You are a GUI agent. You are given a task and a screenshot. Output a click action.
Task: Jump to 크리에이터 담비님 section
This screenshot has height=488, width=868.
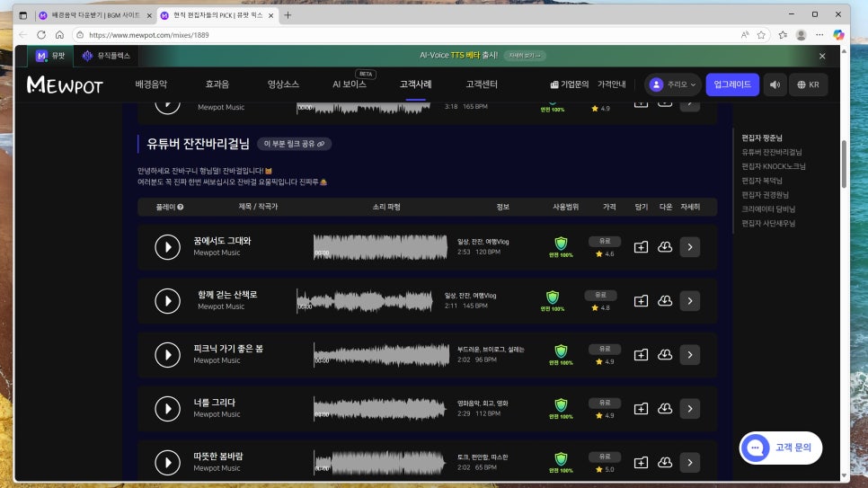[768, 209]
